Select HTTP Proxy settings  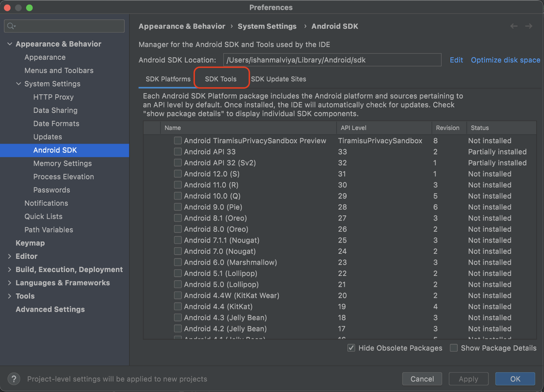pyautogui.click(x=53, y=97)
